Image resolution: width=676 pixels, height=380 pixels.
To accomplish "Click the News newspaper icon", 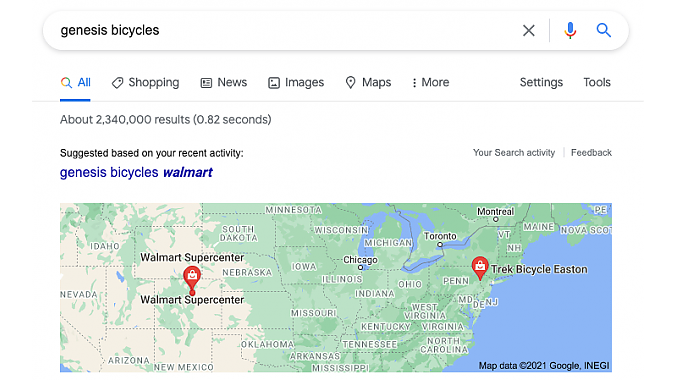I will coord(207,83).
